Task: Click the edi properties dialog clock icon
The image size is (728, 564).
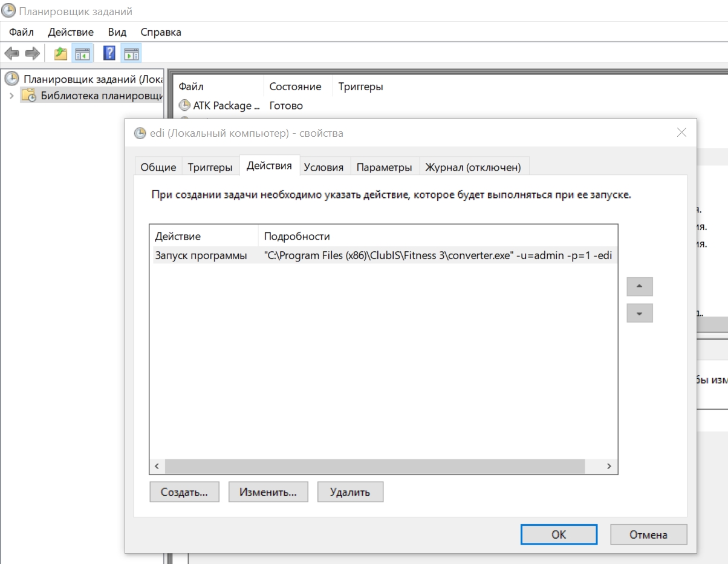Action: pos(140,133)
